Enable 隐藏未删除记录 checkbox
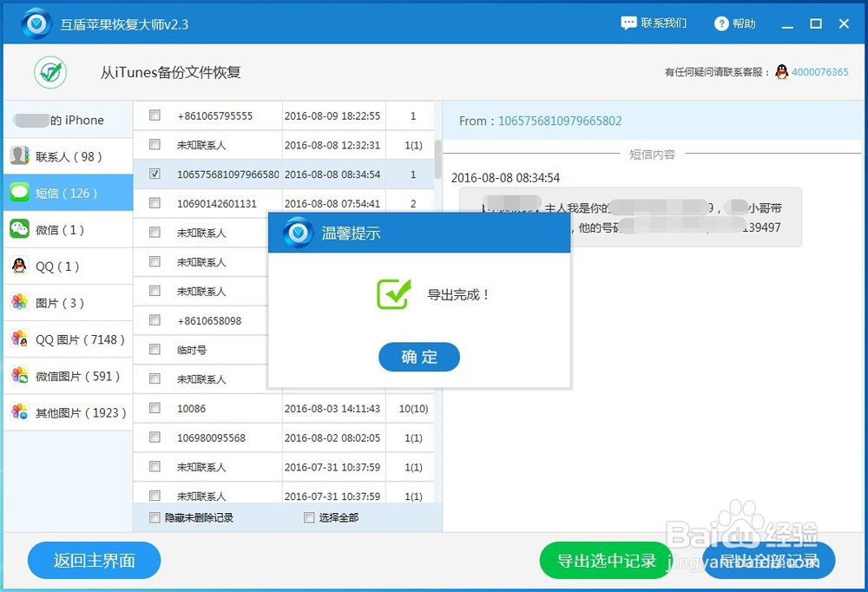The height and width of the screenshot is (592, 868). coord(155,517)
